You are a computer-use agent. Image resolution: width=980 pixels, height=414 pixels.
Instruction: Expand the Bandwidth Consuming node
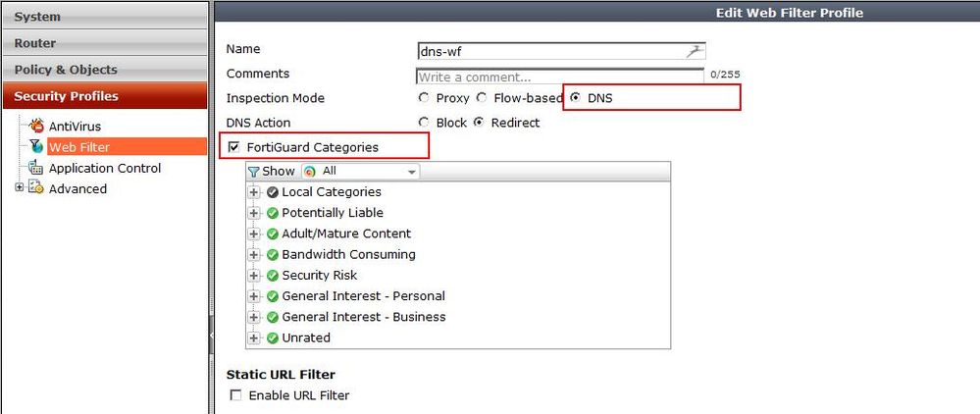coord(254,254)
